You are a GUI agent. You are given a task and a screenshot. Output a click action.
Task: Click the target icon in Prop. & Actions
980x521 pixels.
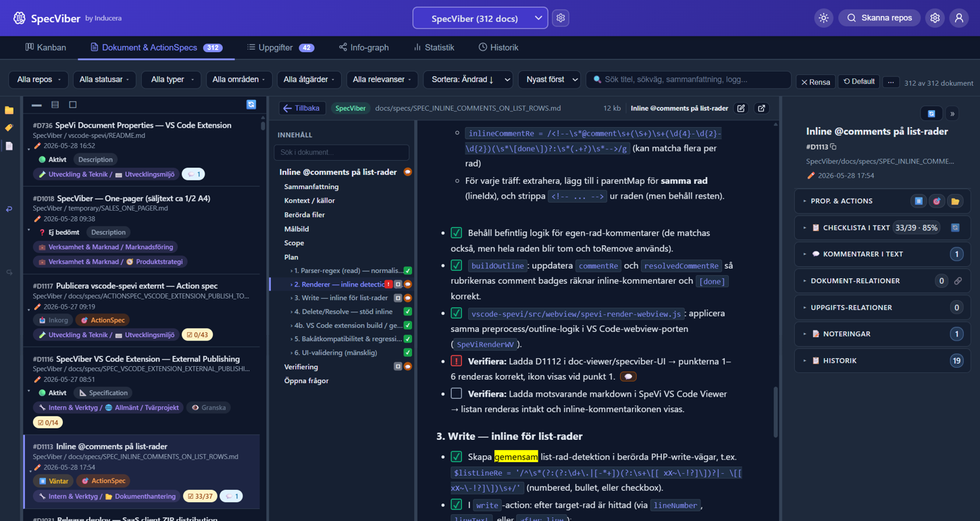pyautogui.click(x=937, y=201)
